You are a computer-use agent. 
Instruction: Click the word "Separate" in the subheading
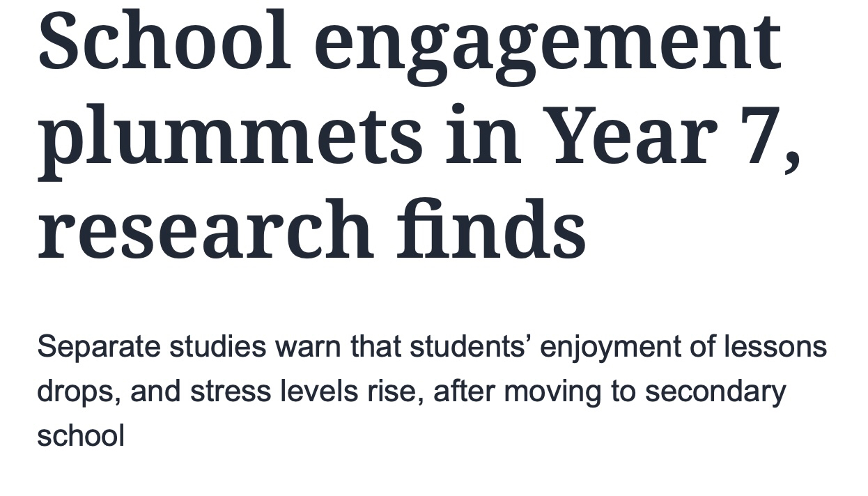click(x=99, y=346)
